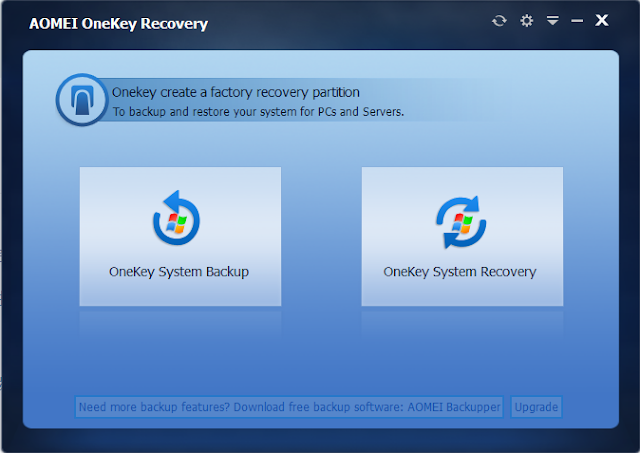Open the AOMEI Backupper download link

pos(289,407)
